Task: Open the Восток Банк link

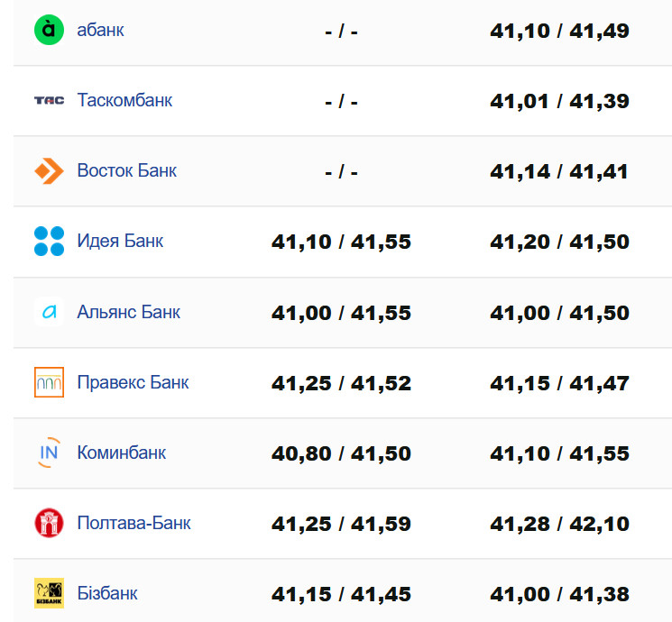Action: point(127,171)
